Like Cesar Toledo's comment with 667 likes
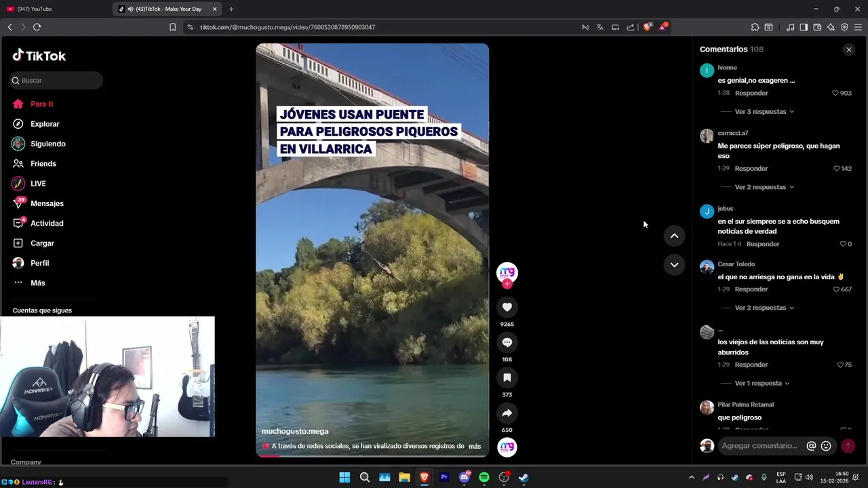The height and width of the screenshot is (488, 868). point(836,289)
